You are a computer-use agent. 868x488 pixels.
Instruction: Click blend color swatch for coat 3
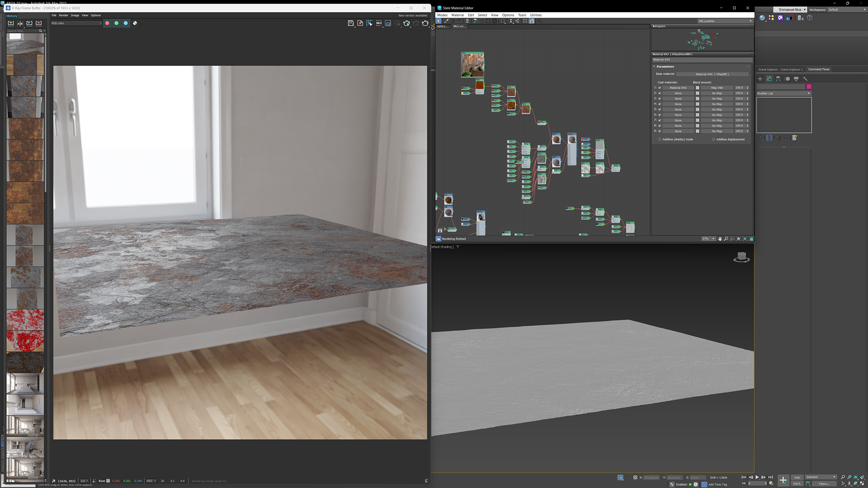click(697, 99)
